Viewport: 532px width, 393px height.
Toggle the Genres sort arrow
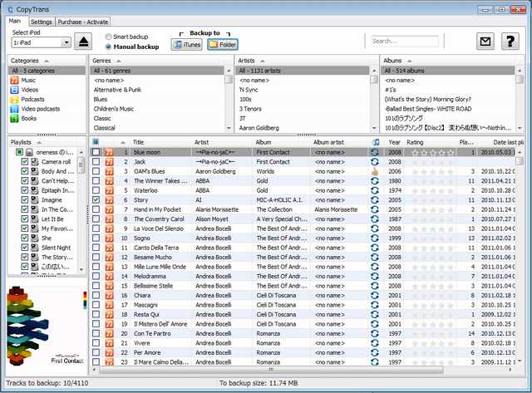(119, 61)
